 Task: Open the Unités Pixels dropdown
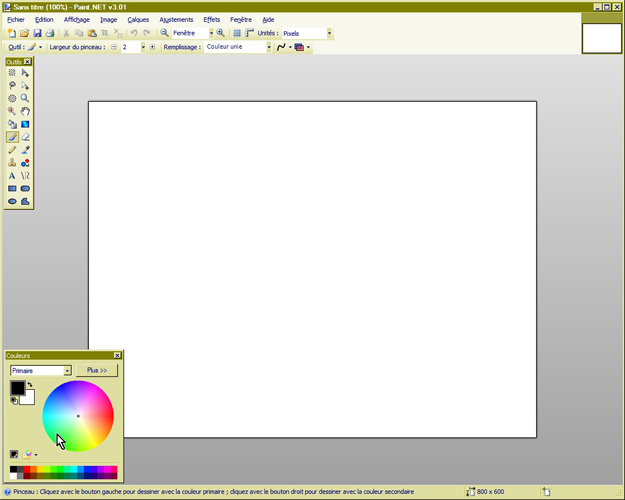[x=329, y=33]
